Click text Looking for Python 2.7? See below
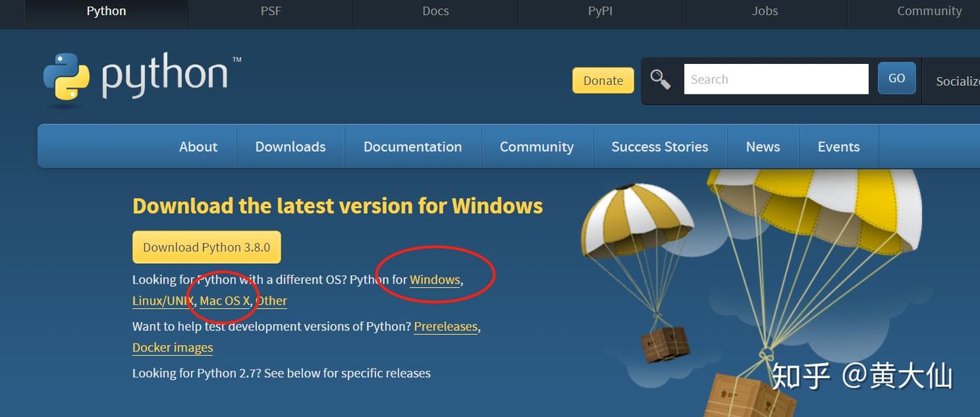980x417 pixels. [x=281, y=373]
